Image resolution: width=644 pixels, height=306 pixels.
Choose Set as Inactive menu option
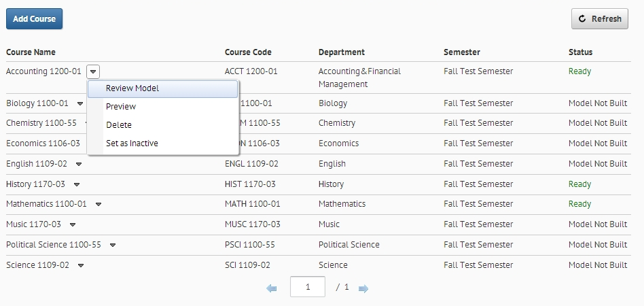(132, 143)
